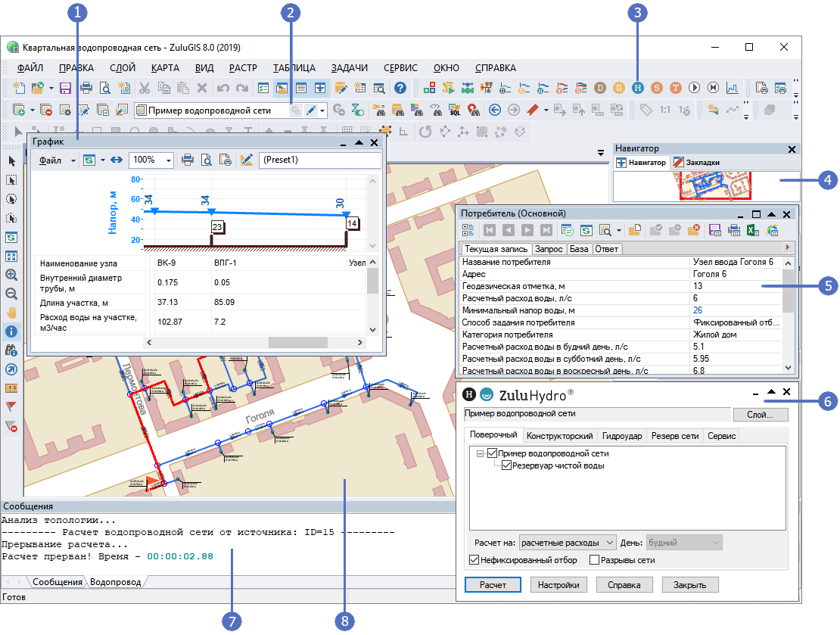Open the Расчет на расчетные расходы dropdown
840x635 pixels.
(568, 543)
